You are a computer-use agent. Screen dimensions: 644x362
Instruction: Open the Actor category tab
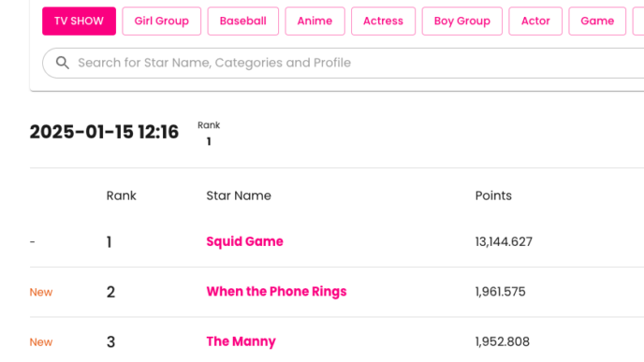(x=535, y=21)
